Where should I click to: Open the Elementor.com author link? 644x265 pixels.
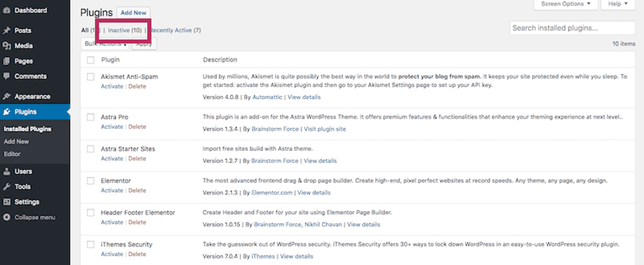(x=272, y=192)
